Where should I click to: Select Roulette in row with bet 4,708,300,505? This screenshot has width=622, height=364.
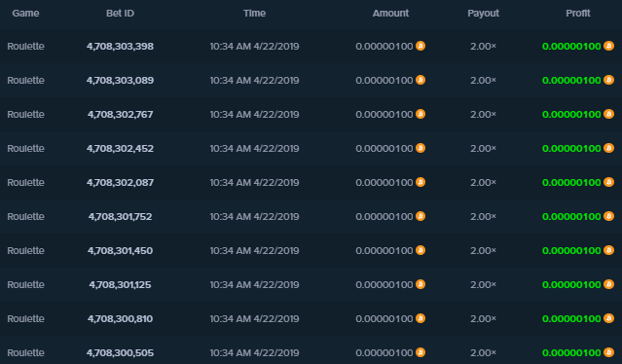pos(25,353)
